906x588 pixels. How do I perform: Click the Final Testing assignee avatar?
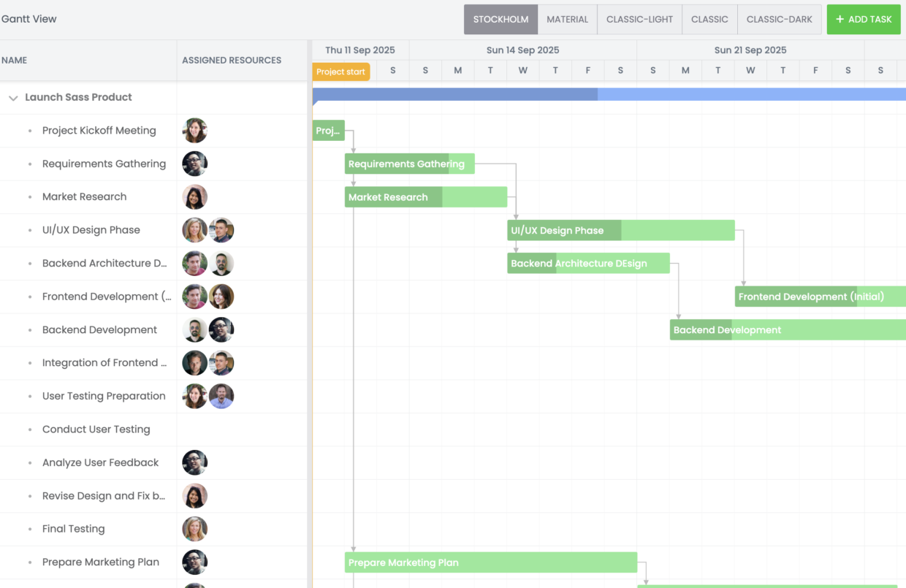point(195,528)
